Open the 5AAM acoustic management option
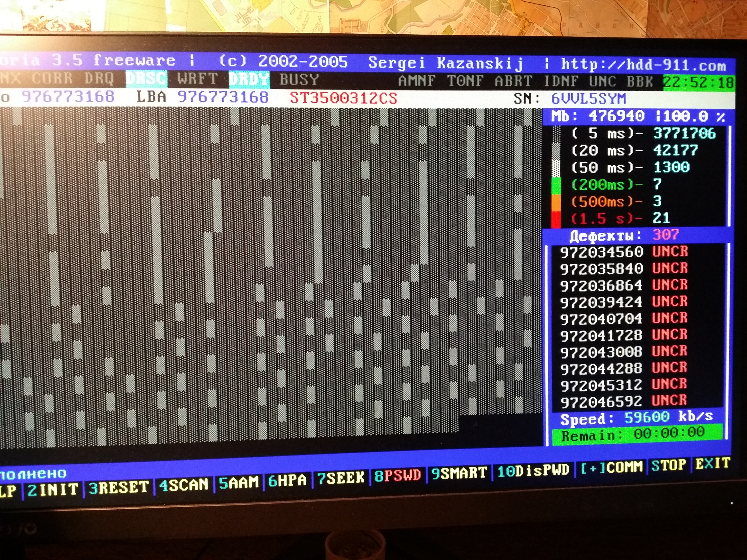This screenshot has width=747, height=560. pos(239,483)
